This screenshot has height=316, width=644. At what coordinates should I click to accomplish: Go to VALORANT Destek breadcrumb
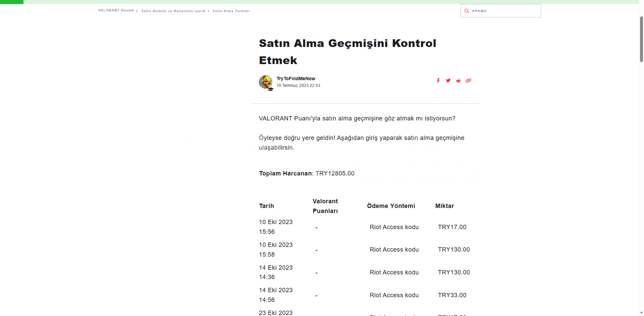click(116, 10)
